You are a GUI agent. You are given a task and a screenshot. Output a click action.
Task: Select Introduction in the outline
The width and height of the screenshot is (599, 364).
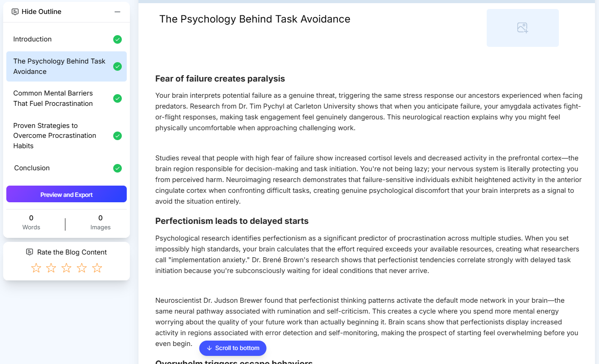pyautogui.click(x=32, y=39)
